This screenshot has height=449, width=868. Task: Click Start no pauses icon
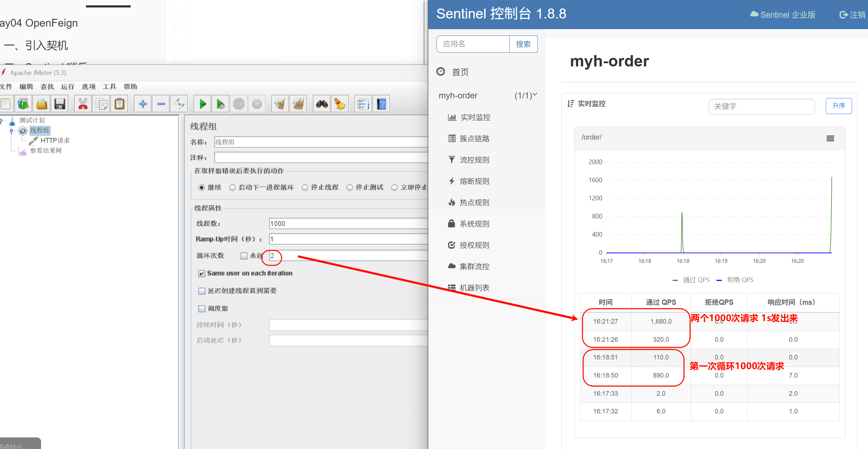click(x=220, y=104)
